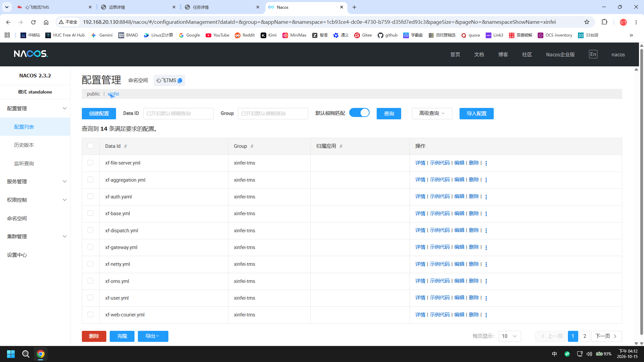Focus the Data ID search field
The width and height of the screenshot is (644, 362).
[x=178, y=114]
